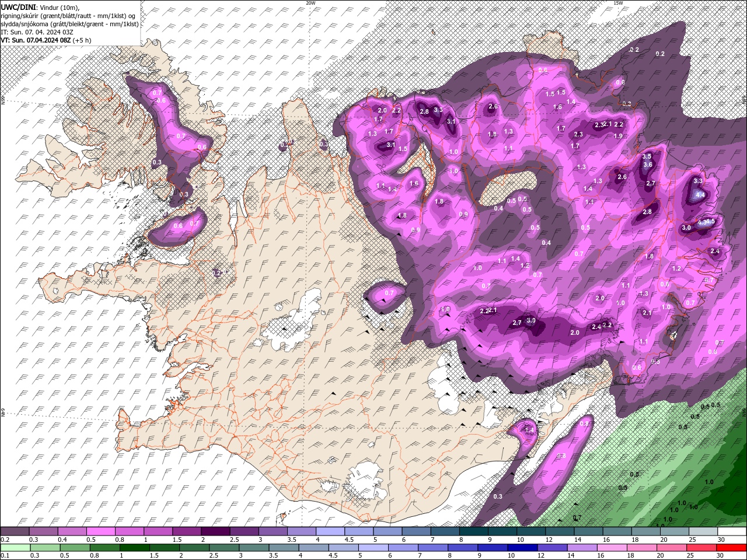This screenshot has width=747, height=560.
Task: Pick the pale green 0.1 rain legend swatch
Action: click(x=15, y=548)
